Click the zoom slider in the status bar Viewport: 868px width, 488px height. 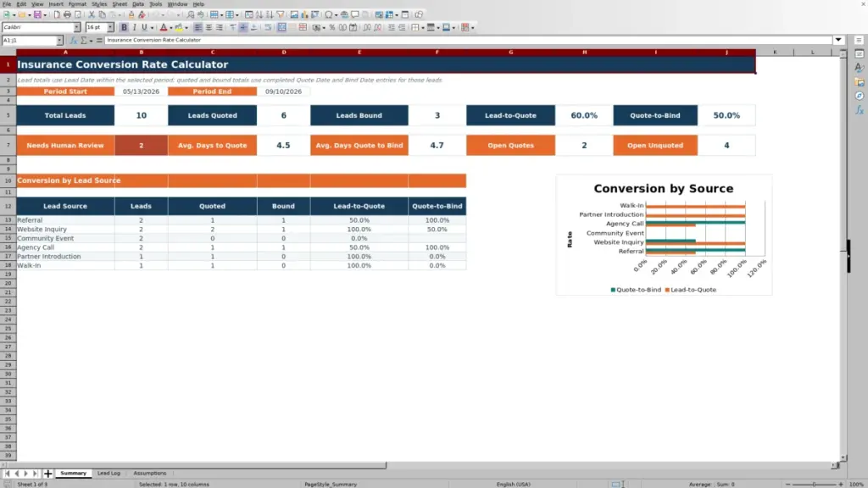click(814, 484)
